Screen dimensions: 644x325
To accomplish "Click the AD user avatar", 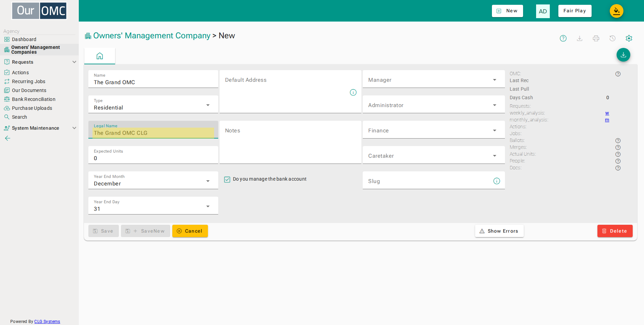I will click(x=543, y=11).
